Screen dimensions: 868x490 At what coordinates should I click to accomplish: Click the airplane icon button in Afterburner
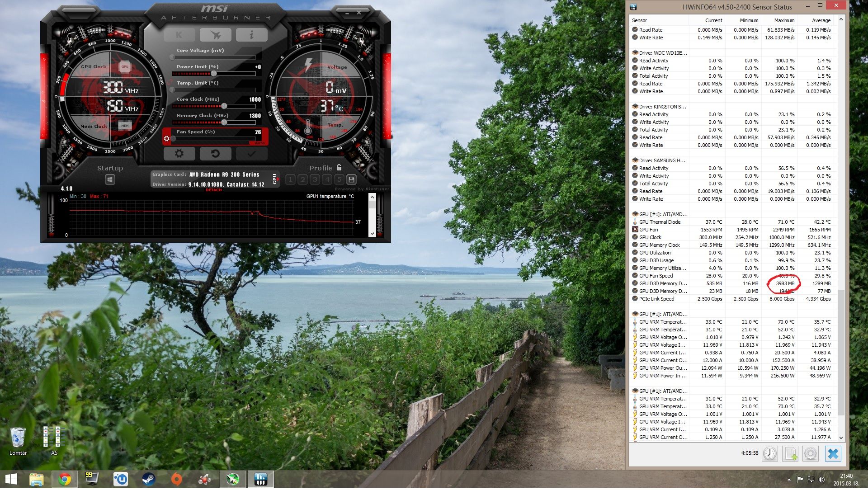215,35
